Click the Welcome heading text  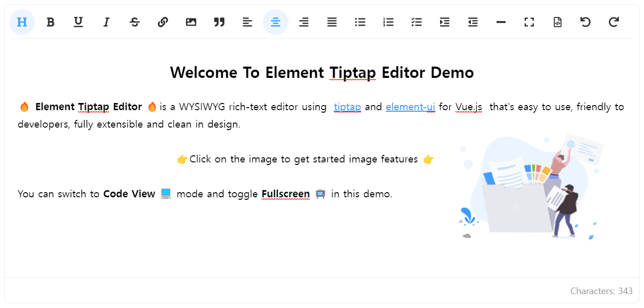point(322,72)
